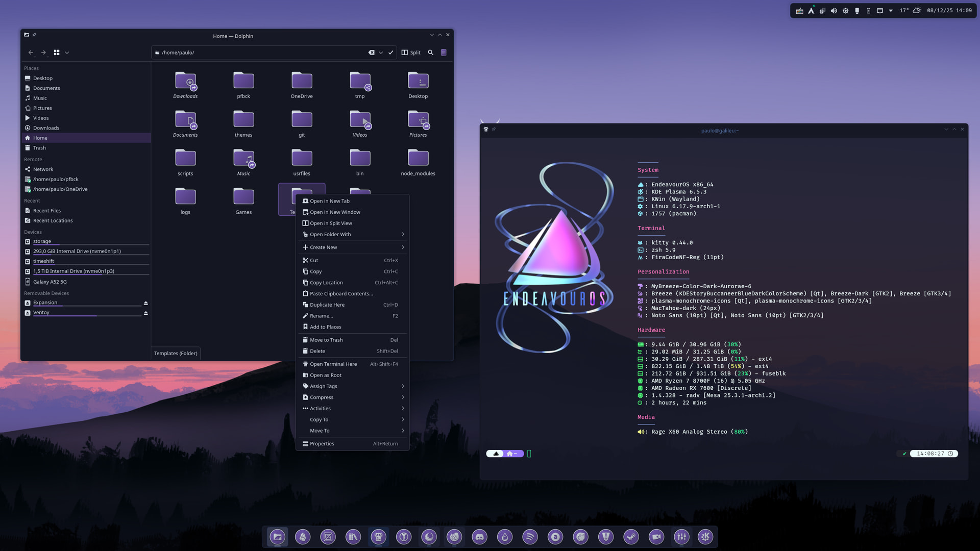Go back with the Dolphin back arrow
The height and width of the screenshot is (551, 980).
pos(31,53)
